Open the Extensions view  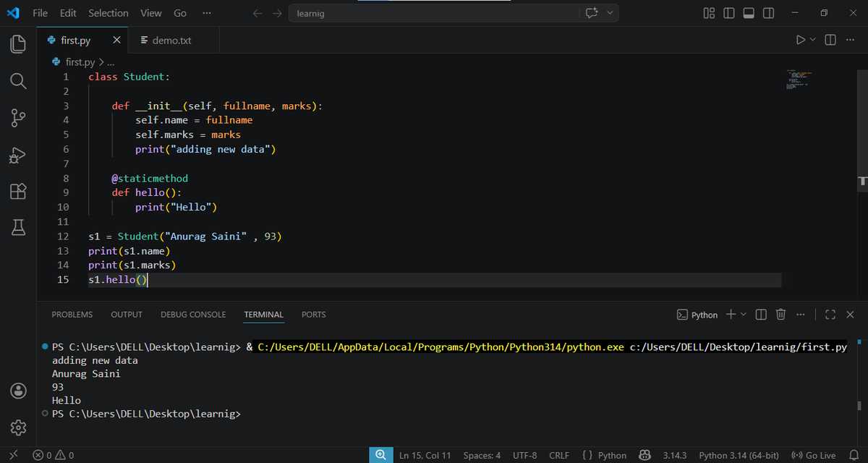pyautogui.click(x=18, y=192)
